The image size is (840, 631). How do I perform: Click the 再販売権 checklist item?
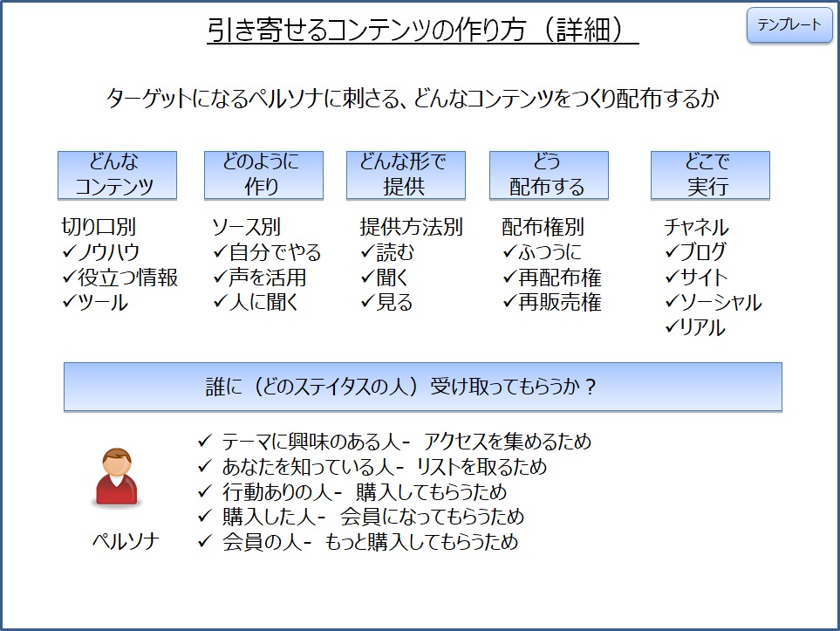pyautogui.click(x=552, y=303)
